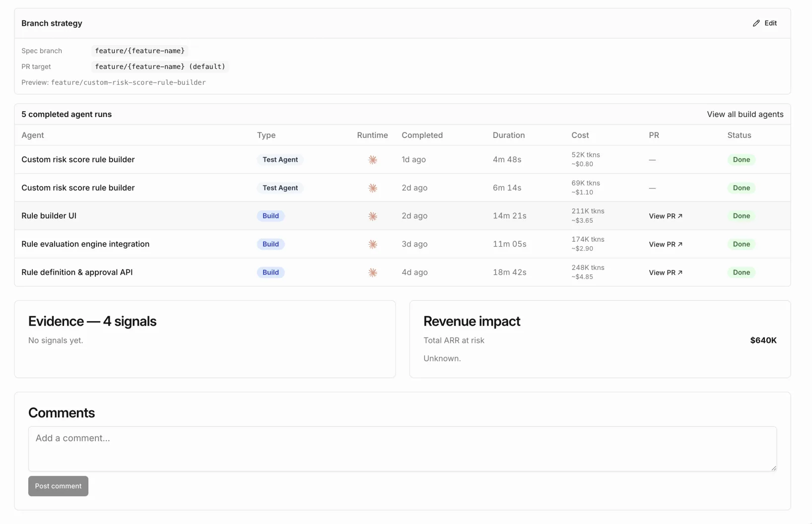812x524 pixels.
Task: Click Build badge for Rule definition & approval API
Action: point(271,272)
